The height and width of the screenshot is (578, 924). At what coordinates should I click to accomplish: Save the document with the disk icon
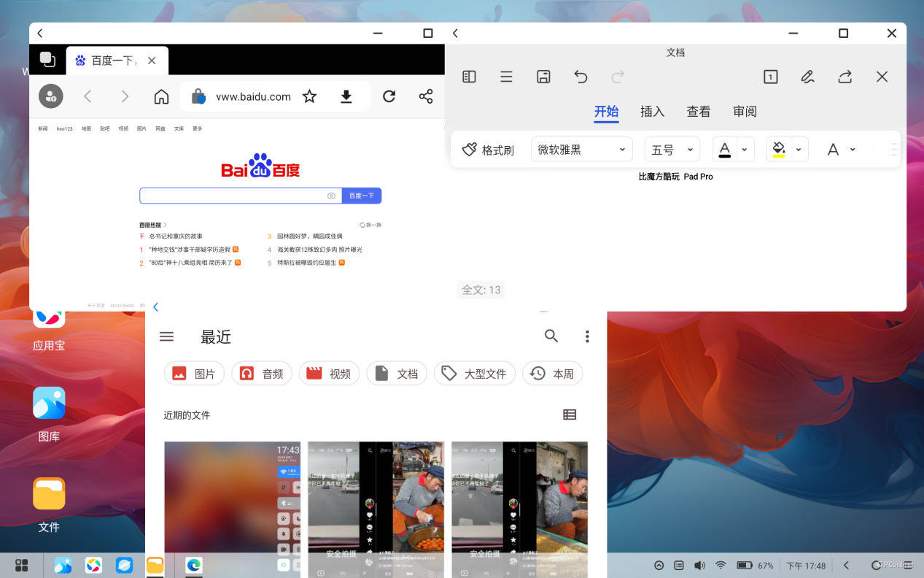(x=543, y=77)
